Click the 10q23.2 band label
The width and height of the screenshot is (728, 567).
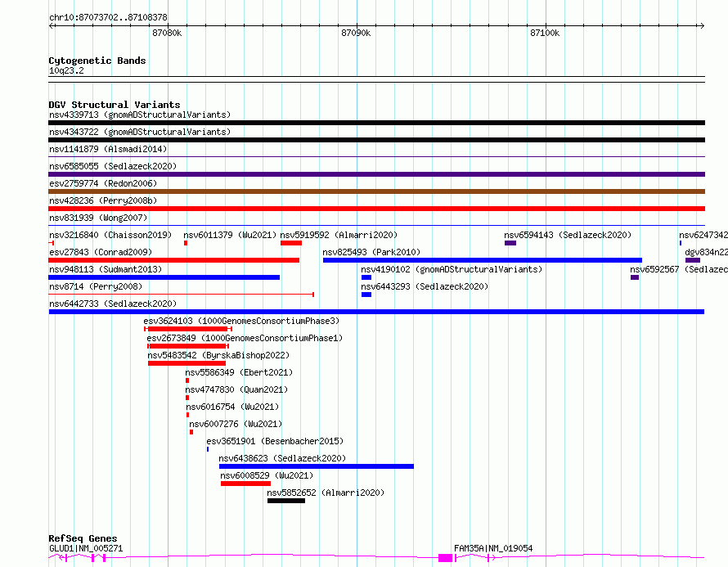[66, 70]
